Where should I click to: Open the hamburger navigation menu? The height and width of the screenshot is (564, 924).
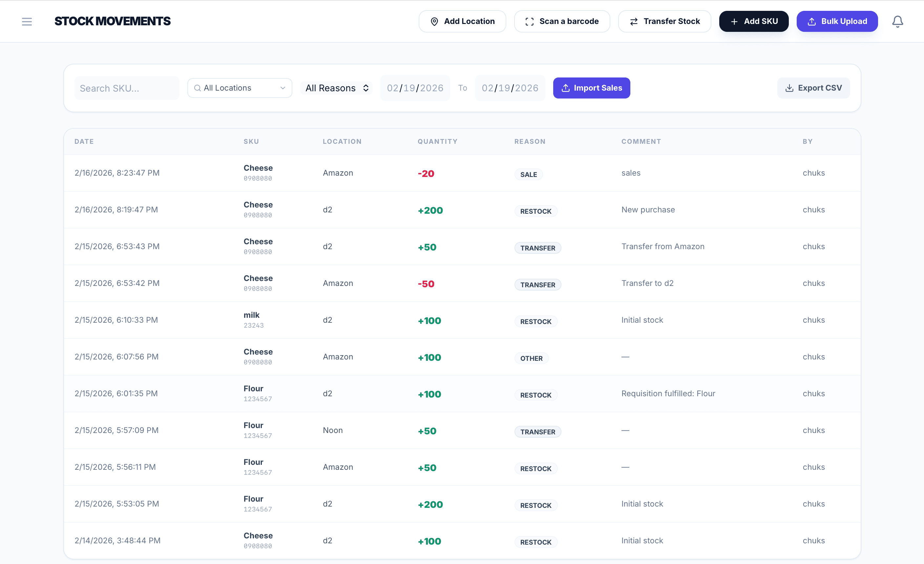pyautogui.click(x=27, y=21)
